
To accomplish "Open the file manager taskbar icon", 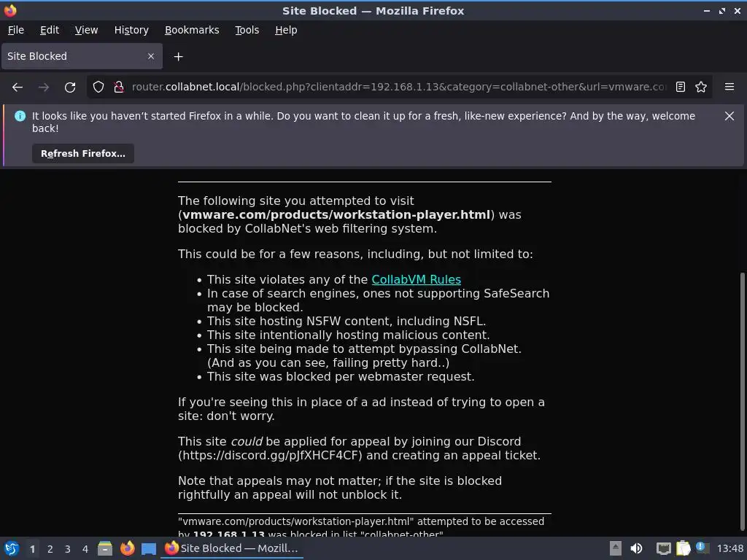I will pyautogui.click(x=105, y=548).
